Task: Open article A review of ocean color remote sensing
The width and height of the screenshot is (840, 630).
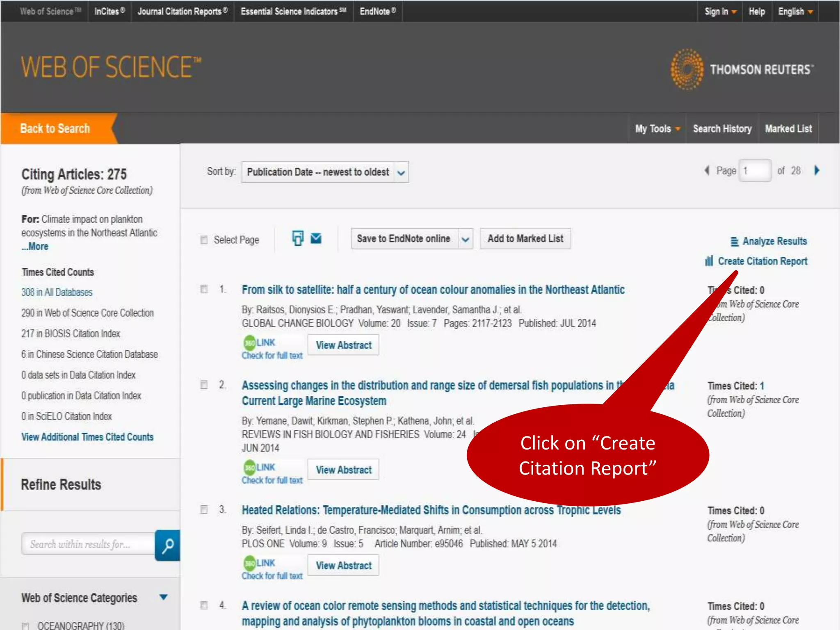Action: [x=446, y=613]
